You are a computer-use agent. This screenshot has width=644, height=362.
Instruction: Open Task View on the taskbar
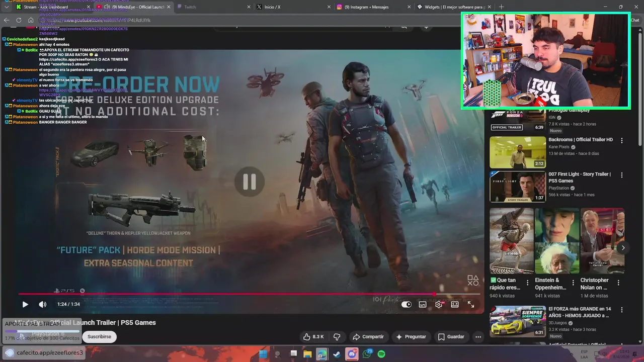pyautogui.click(x=293, y=354)
